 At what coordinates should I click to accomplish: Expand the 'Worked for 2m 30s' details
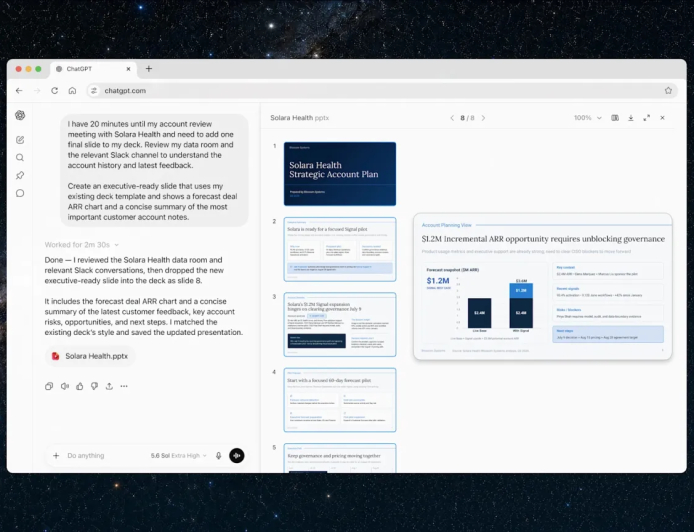(82, 245)
